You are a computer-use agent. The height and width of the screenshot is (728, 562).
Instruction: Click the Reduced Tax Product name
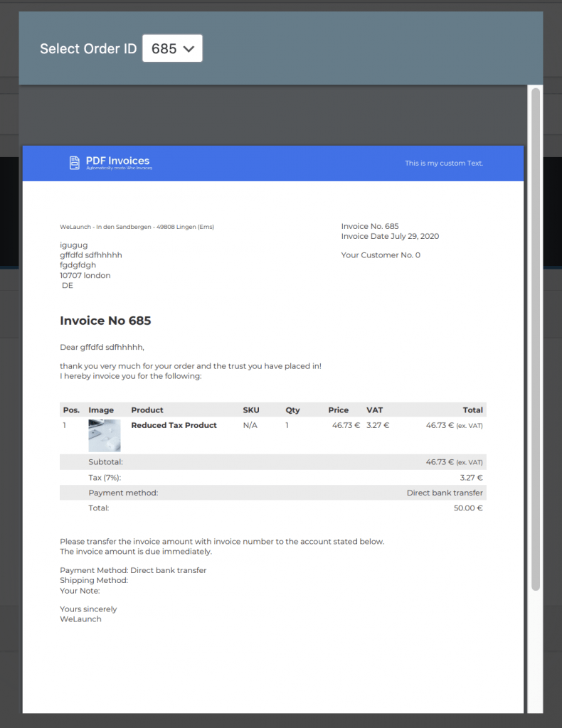point(174,425)
